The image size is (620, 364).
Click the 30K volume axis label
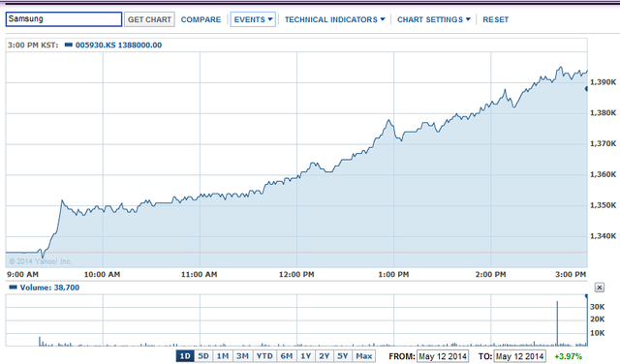598,307
